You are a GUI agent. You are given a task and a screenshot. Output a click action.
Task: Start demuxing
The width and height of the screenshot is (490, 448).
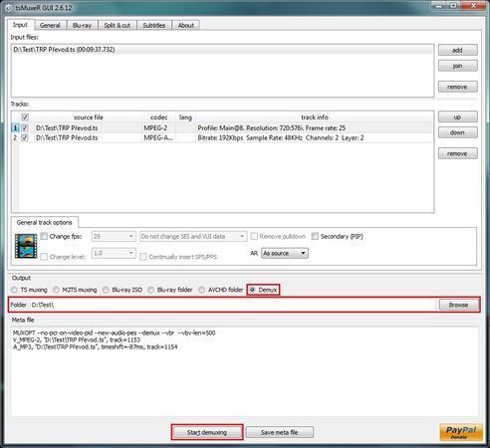207,432
